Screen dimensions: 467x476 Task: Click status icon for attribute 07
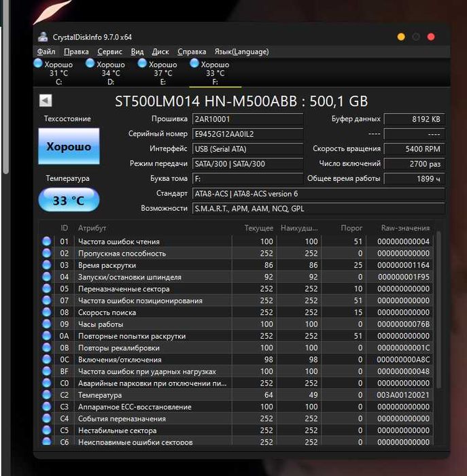46,301
